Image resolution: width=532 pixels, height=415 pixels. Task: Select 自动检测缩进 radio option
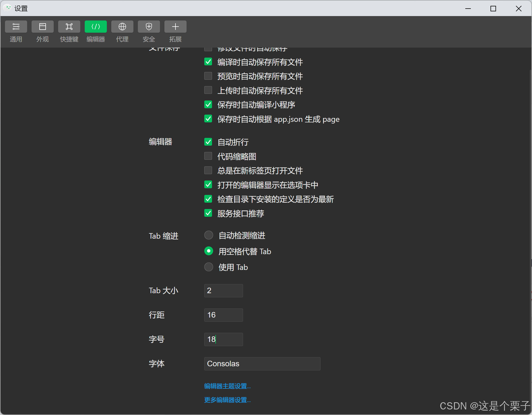coord(209,235)
